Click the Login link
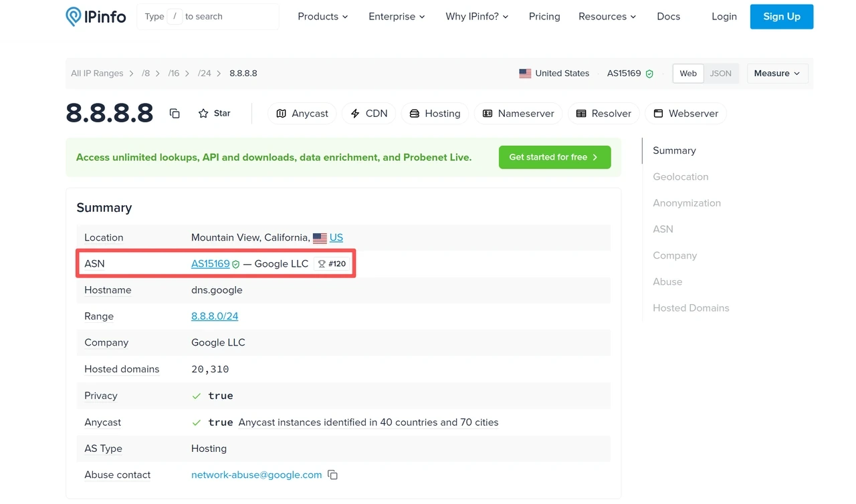This screenshot has height=504, width=856. [x=724, y=17]
